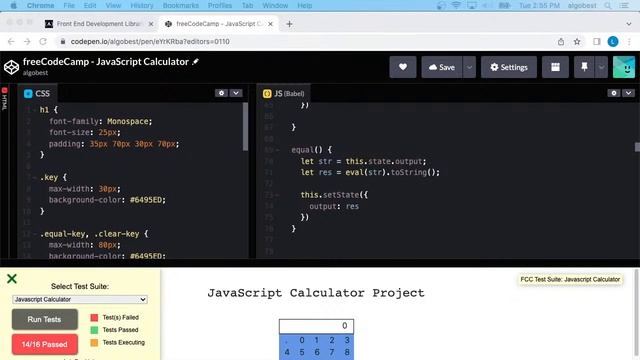The width and height of the screenshot is (640, 360).
Task: Open the Apple menu
Action: [x=13, y=5]
